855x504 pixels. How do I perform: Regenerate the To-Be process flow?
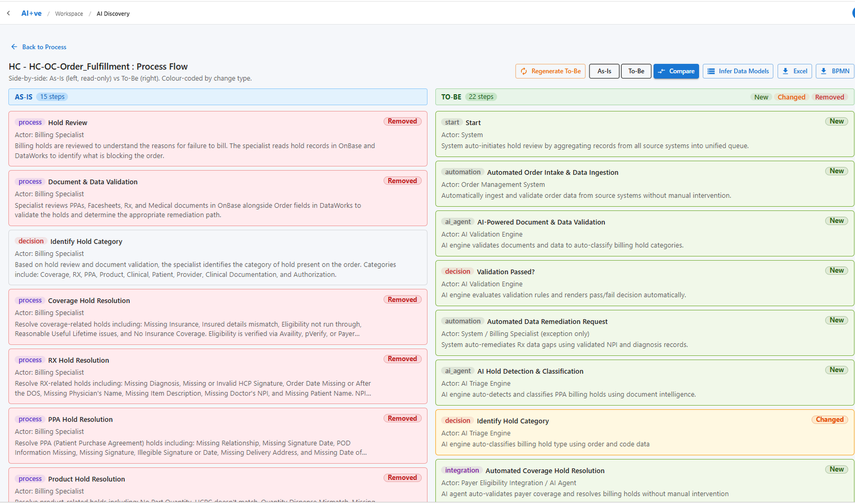(x=550, y=71)
